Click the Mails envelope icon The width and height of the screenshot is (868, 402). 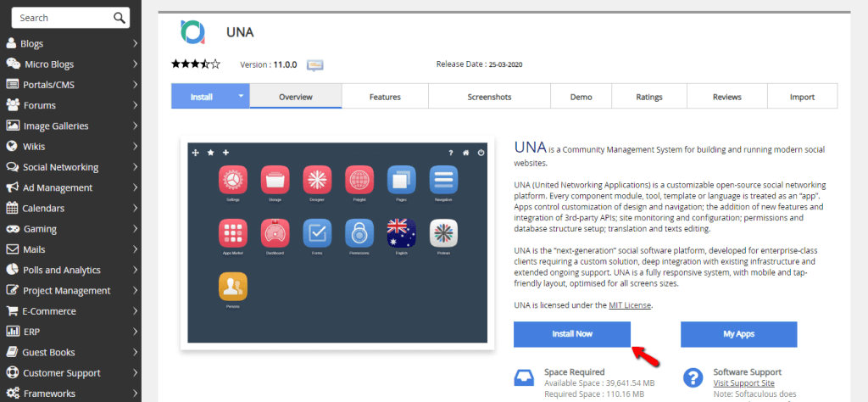(x=12, y=249)
